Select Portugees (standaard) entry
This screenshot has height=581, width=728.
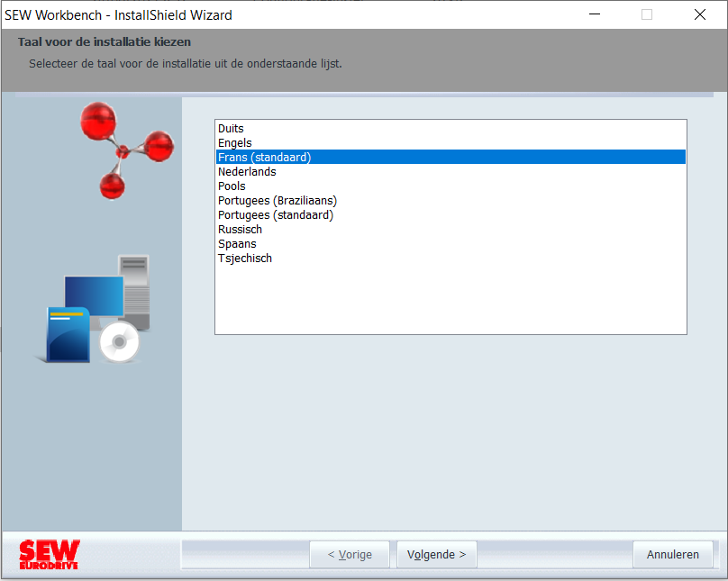click(x=450, y=215)
